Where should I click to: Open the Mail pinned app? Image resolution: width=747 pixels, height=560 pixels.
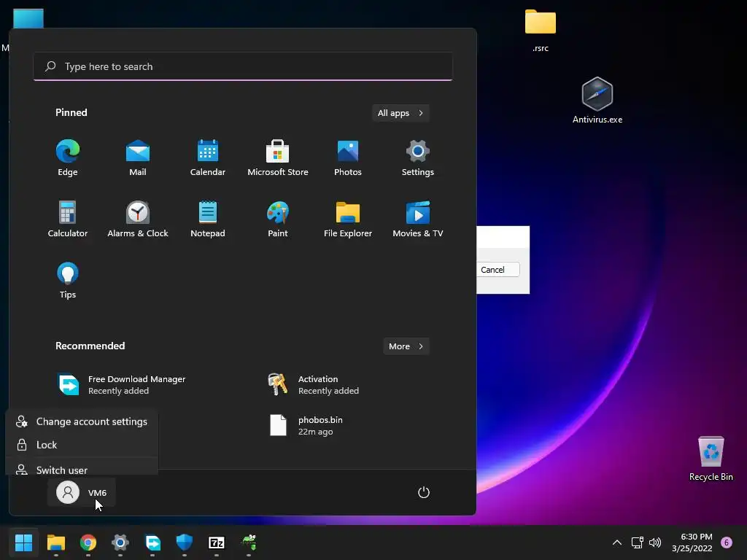(138, 158)
